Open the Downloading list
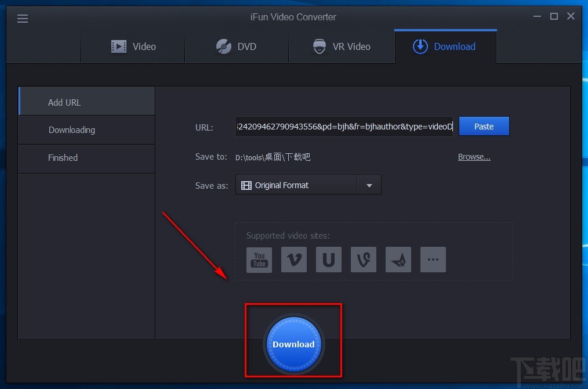Image resolution: width=588 pixels, height=389 pixels. (x=86, y=130)
